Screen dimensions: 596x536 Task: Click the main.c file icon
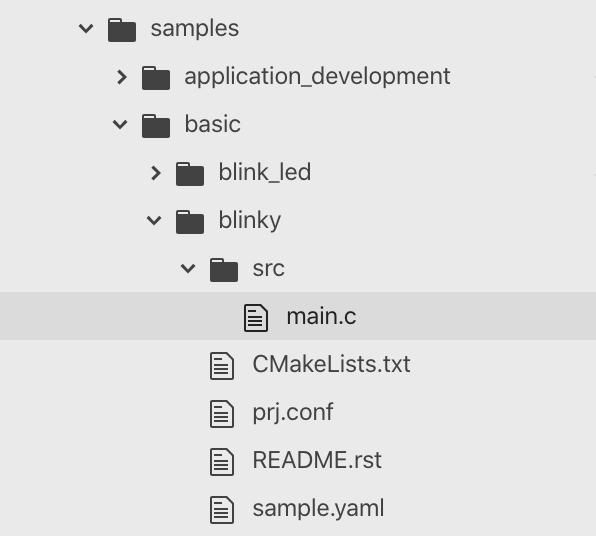click(256, 317)
